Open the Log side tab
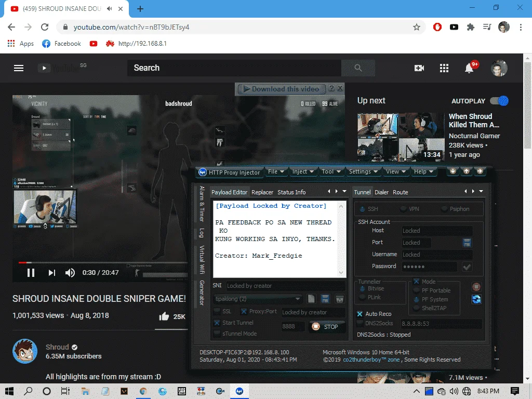The height and width of the screenshot is (399, 532). (202, 233)
